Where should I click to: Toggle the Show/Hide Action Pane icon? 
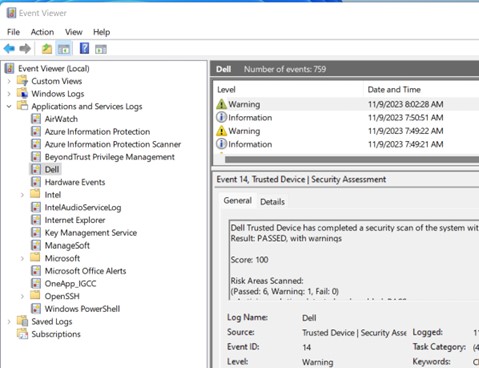101,49
